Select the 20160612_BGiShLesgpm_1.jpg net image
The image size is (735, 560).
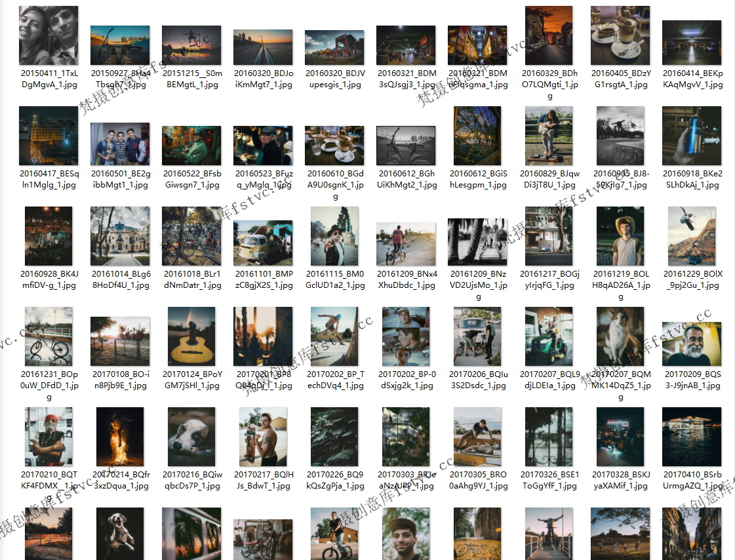[477, 136]
